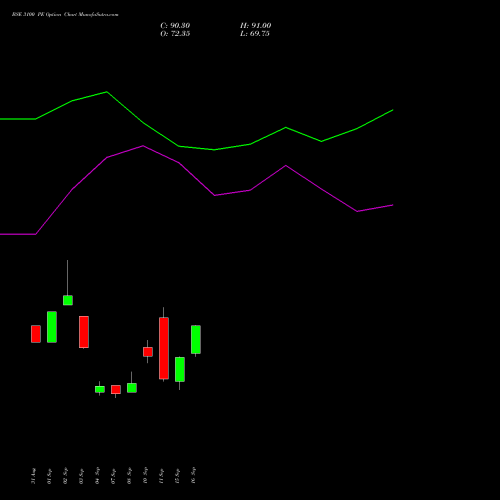The width and height of the screenshot is (500, 500).
Task: Select the small green candle above 08 Sep
Action: click(x=132, y=388)
